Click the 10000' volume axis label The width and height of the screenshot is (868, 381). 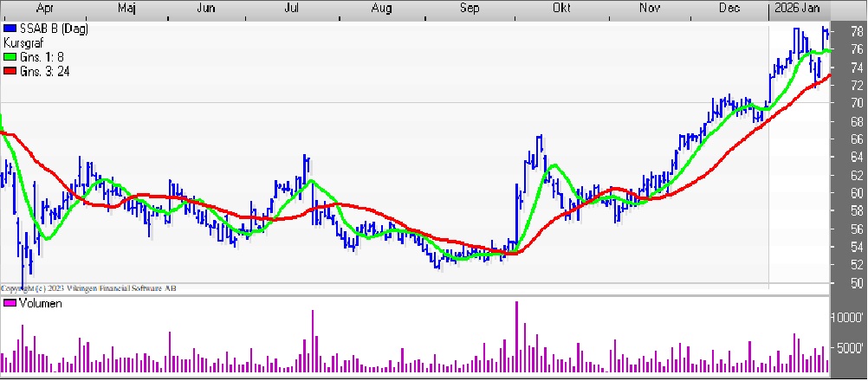846,318
